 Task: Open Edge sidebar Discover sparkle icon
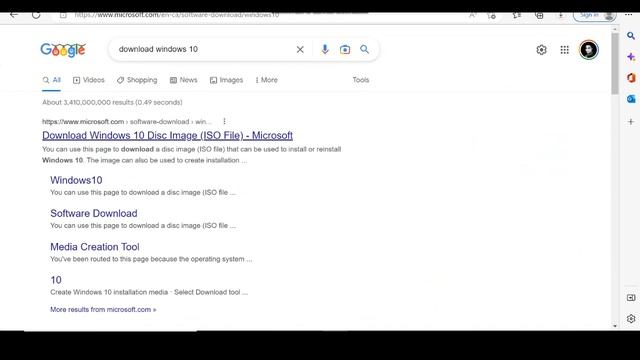coord(631,57)
